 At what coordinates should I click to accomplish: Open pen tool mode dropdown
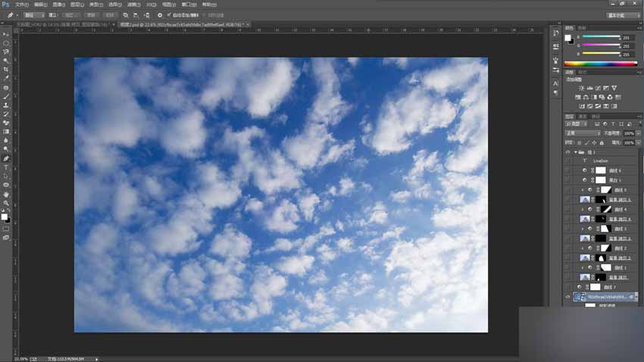click(34, 15)
